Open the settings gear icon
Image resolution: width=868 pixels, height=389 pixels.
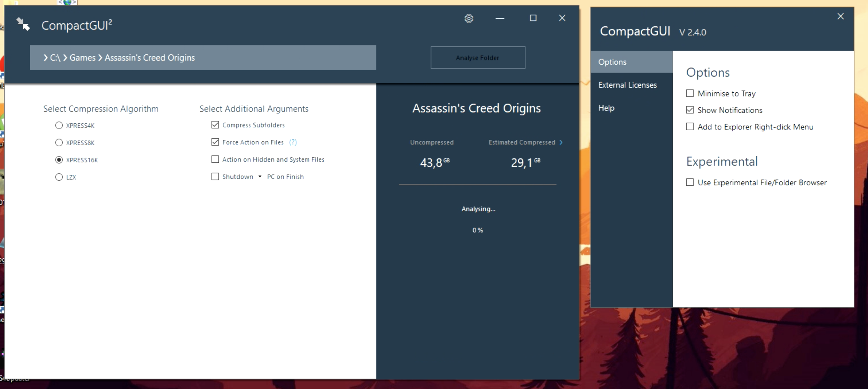468,18
